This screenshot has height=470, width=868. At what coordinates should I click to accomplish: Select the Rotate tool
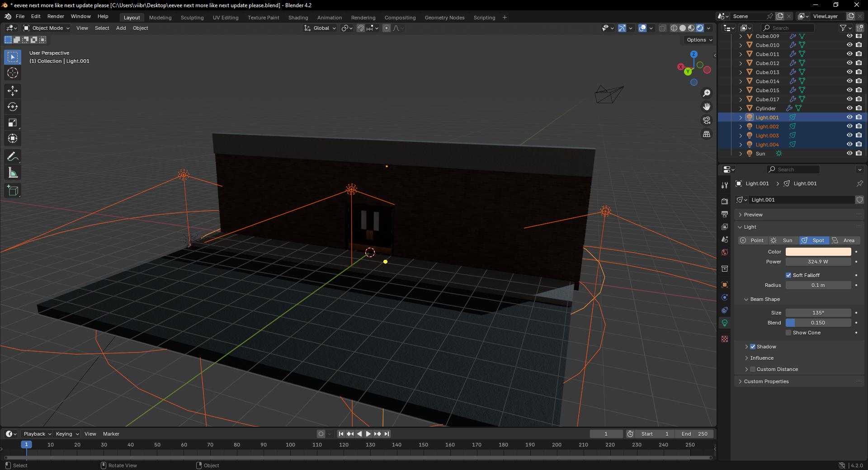(x=13, y=107)
